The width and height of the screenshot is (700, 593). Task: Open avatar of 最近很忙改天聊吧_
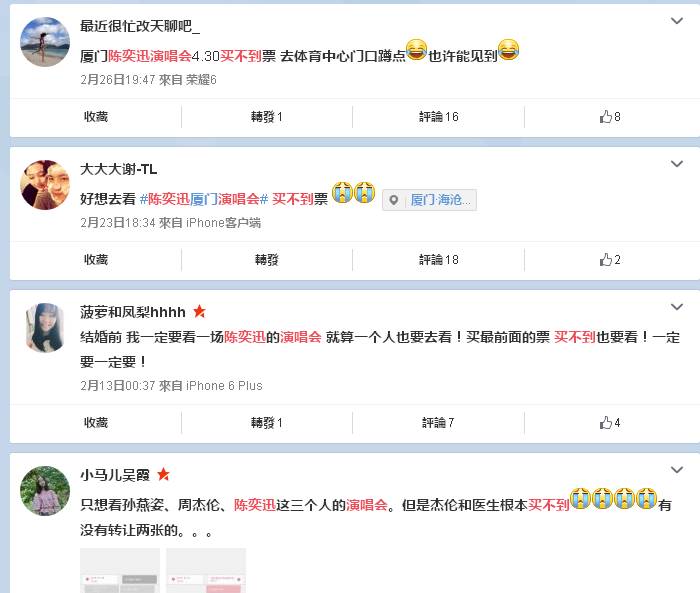(x=45, y=42)
